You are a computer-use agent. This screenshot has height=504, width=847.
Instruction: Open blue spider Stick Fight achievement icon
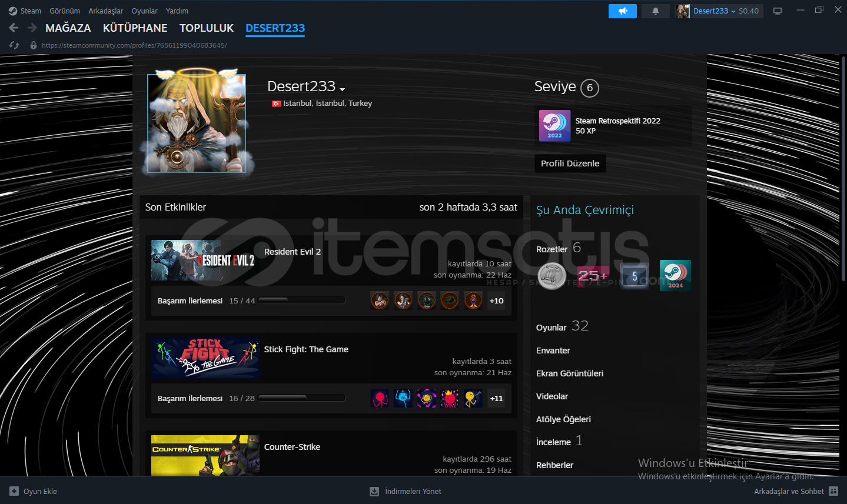coord(403,398)
